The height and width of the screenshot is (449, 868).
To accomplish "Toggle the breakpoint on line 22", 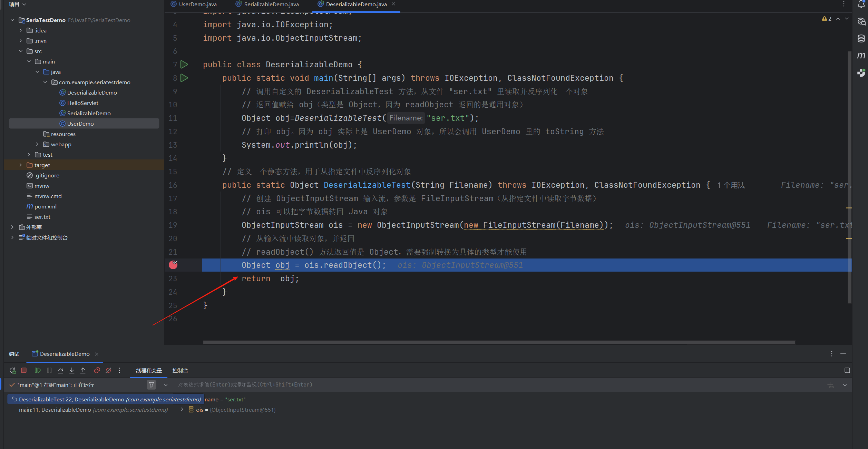I will (173, 265).
